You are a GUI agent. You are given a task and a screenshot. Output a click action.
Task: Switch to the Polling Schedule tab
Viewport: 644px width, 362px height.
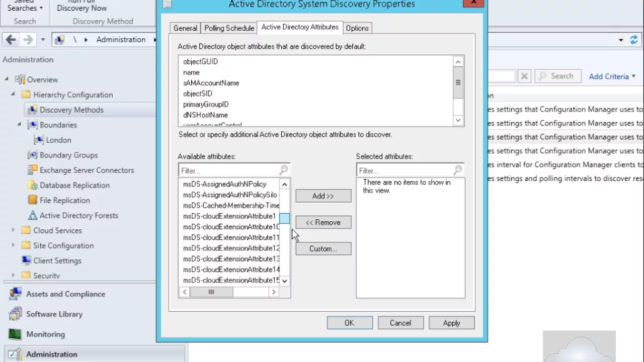[229, 28]
